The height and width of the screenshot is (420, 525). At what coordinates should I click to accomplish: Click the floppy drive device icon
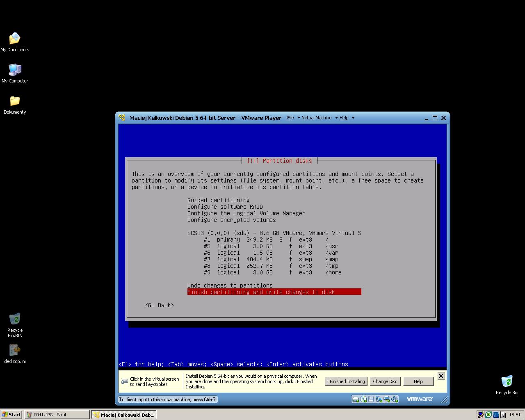click(x=371, y=399)
